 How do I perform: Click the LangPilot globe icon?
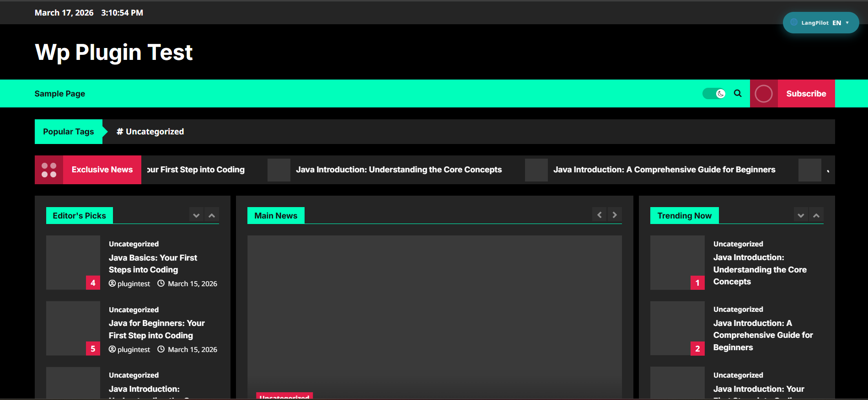click(x=794, y=22)
